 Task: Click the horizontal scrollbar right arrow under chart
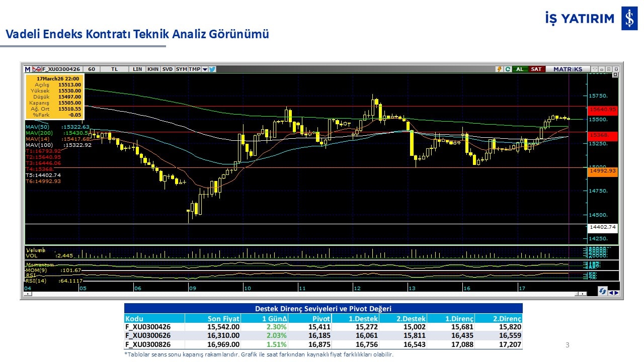point(583,294)
